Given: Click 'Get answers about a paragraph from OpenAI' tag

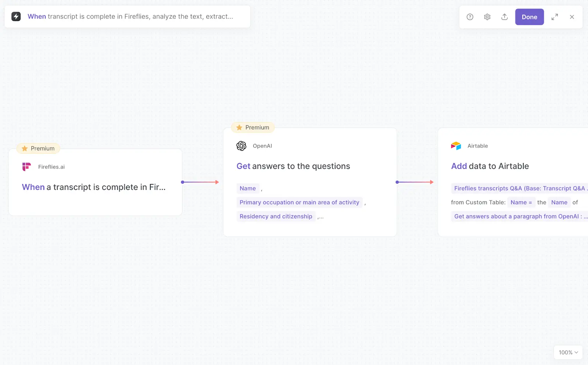Looking at the screenshot, I should click(x=520, y=216).
